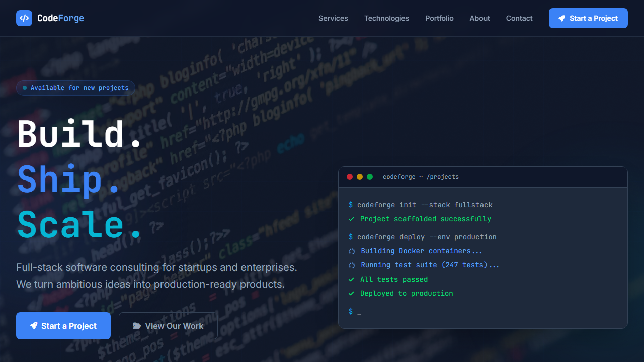Click the terminal title codeforge ~ /projects
Viewport: 644px width, 362px height.
pos(421,177)
